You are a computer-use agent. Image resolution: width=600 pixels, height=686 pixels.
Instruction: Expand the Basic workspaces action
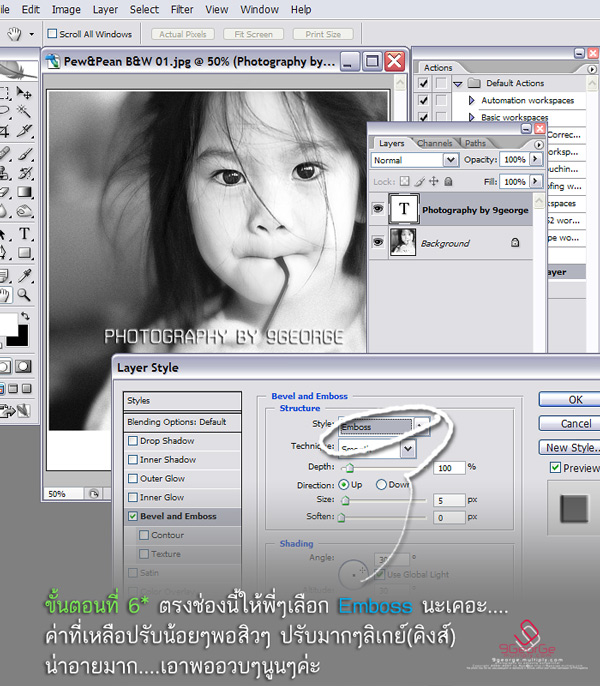point(471,117)
